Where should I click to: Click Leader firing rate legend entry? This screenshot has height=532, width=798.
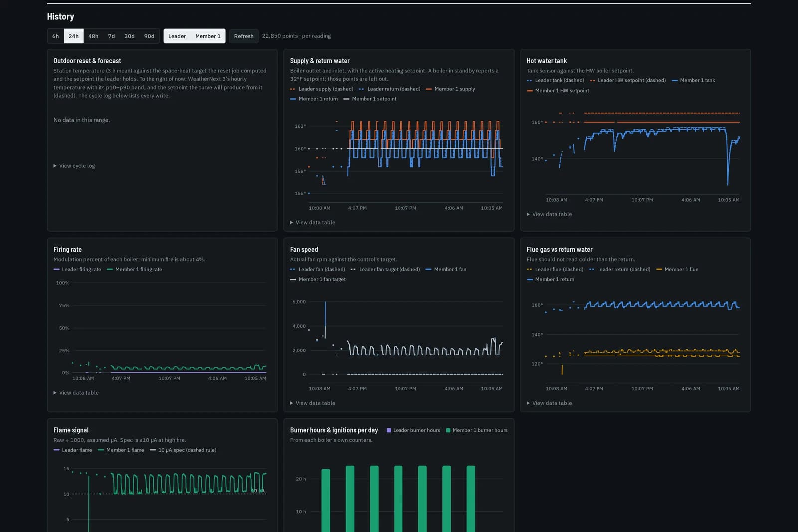pos(77,270)
